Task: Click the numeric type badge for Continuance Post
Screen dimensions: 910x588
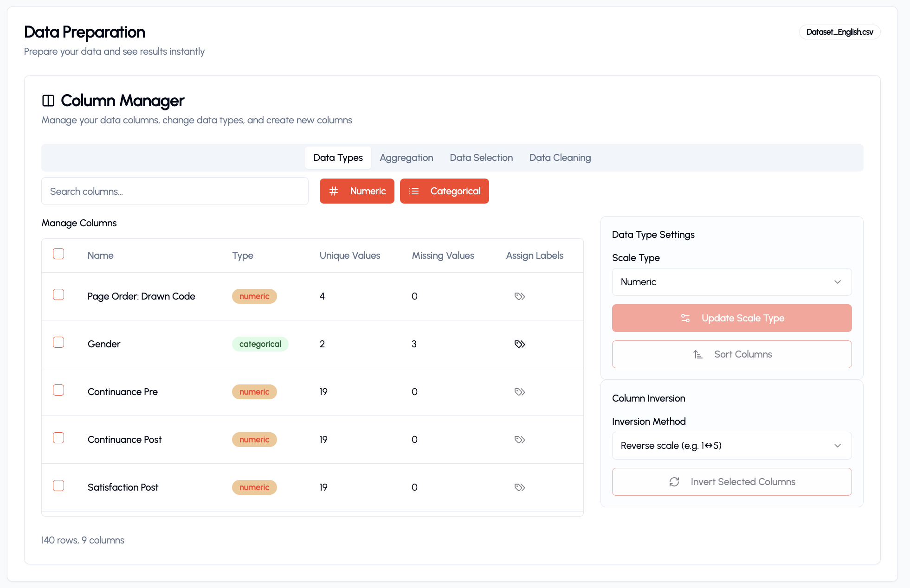Action: coord(254,440)
